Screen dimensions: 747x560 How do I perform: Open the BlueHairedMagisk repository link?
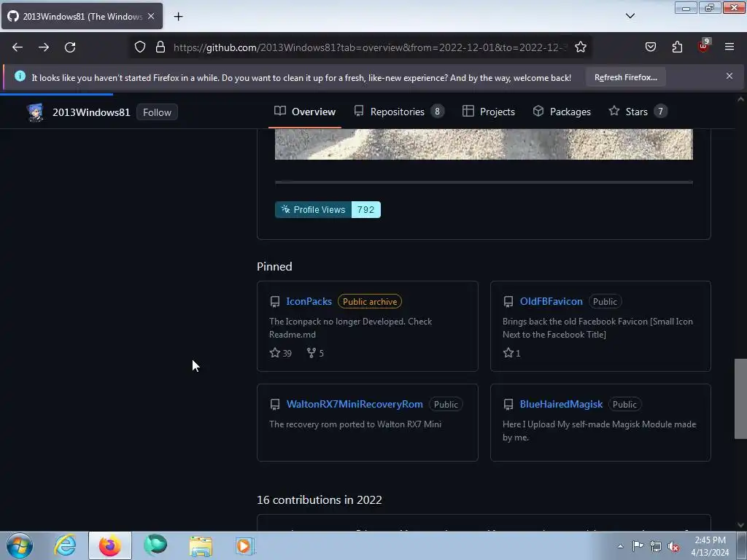pos(561,404)
